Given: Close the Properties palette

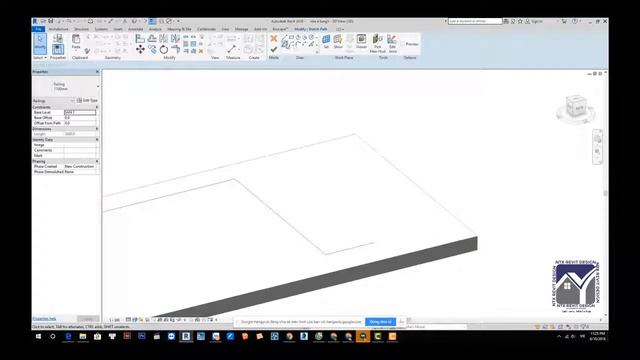Looking at the screenshot, I should coord(97,72).
